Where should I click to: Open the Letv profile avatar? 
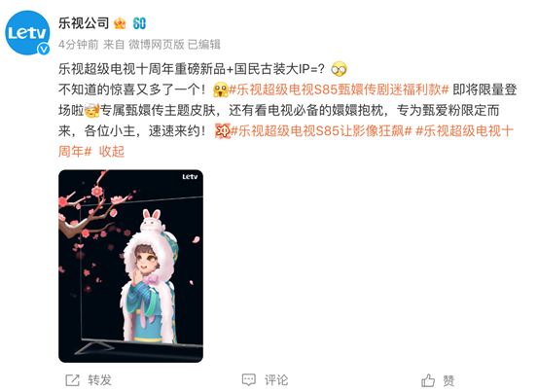click(x=27, y=32)
